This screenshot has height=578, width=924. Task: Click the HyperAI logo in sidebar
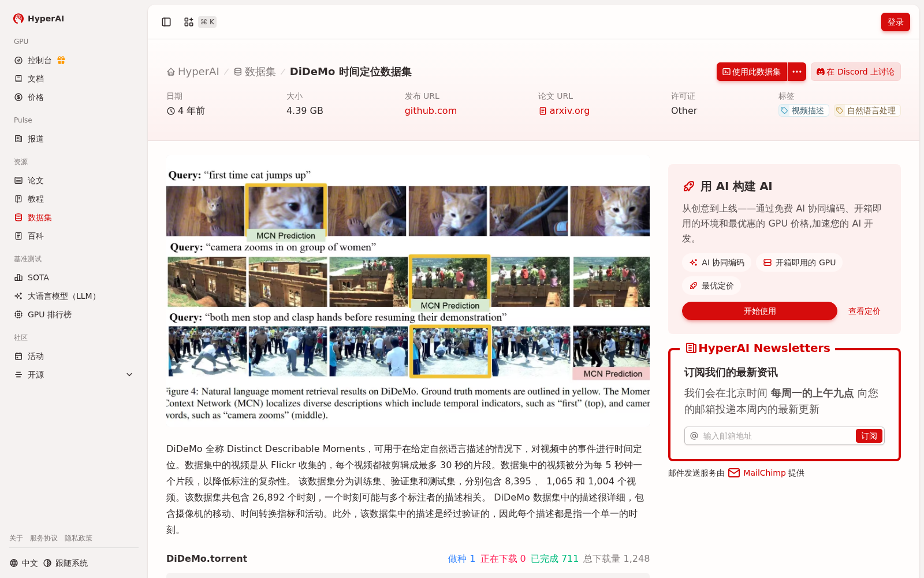[39, 18]
